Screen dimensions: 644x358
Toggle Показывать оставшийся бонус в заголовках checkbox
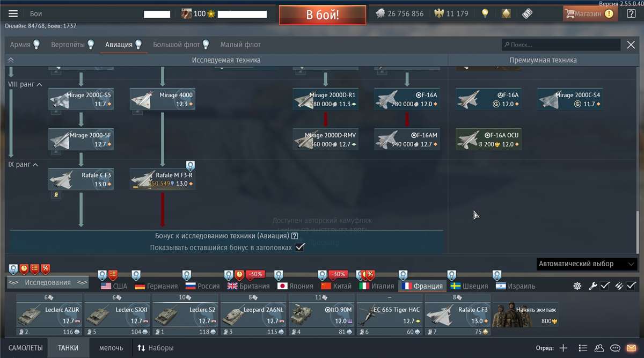click(x=300, y=247)
